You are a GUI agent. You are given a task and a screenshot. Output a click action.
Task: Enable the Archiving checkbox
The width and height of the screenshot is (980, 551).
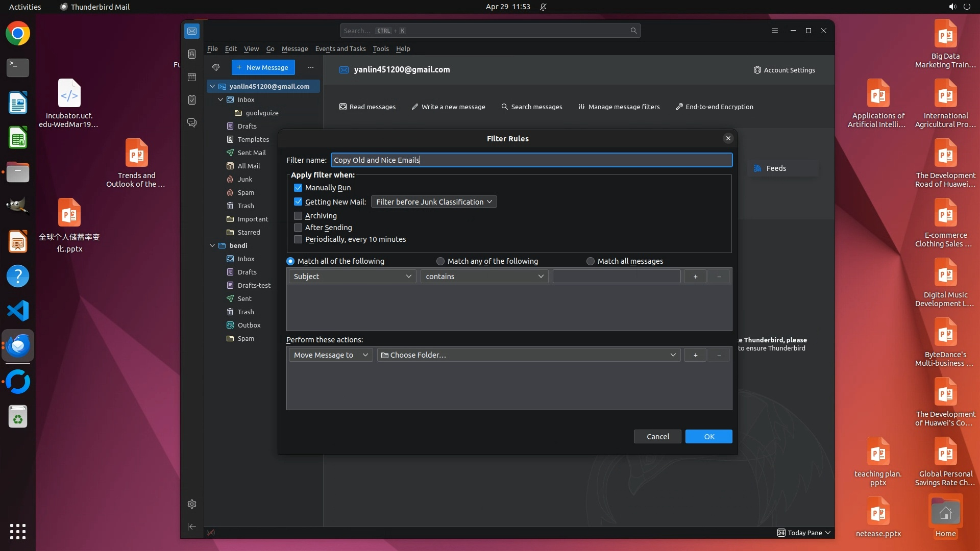[x=298, y=216]
